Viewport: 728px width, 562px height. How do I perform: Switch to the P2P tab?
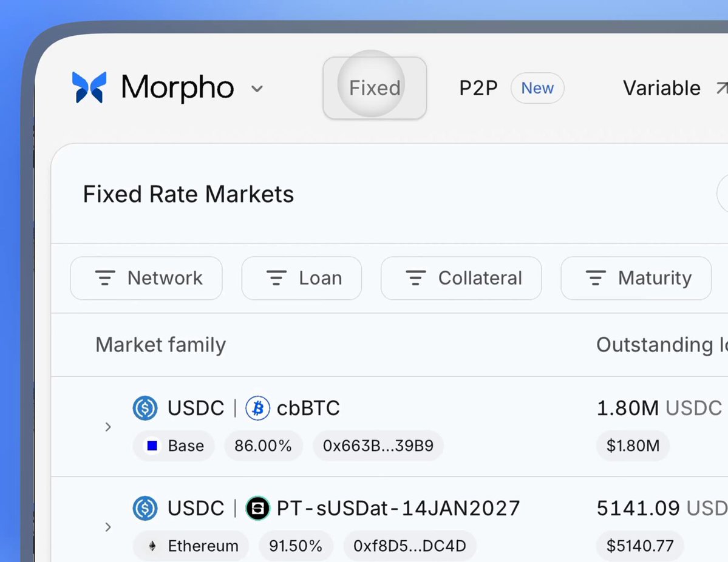[478, 88]
